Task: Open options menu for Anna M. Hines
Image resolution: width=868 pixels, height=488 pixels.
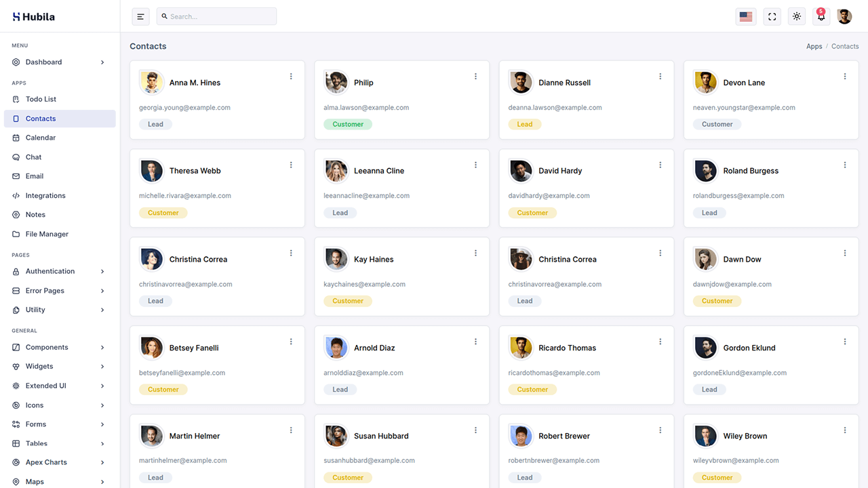Action: click(291, 77)
